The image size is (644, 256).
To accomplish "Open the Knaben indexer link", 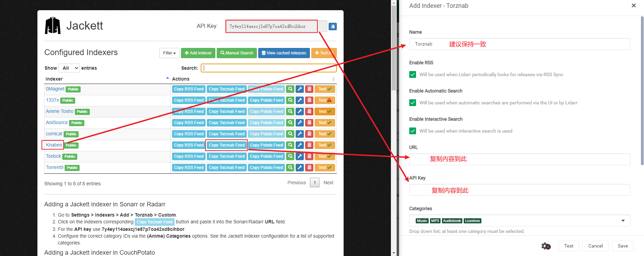I will pyautogui.click(x=54, y=145).
